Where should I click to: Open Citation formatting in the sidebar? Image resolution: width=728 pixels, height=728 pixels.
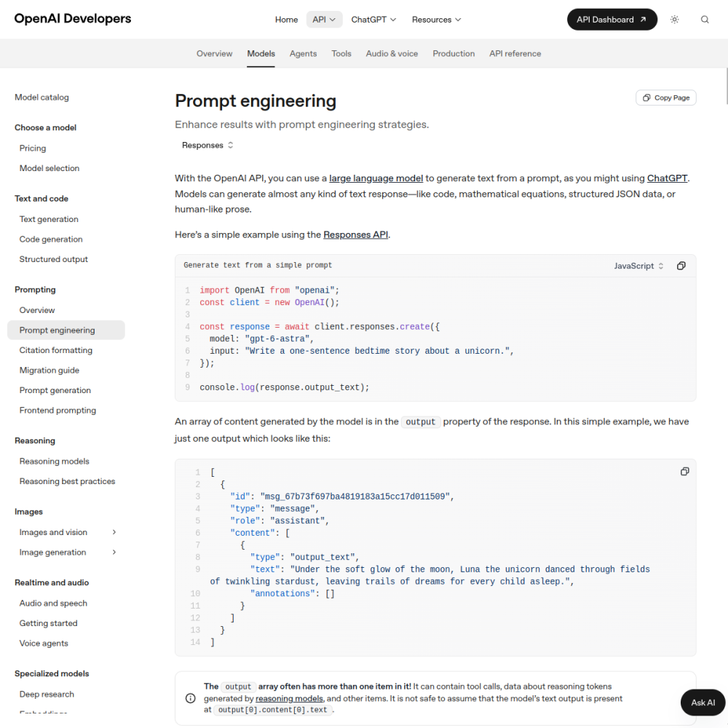[56, 350]
